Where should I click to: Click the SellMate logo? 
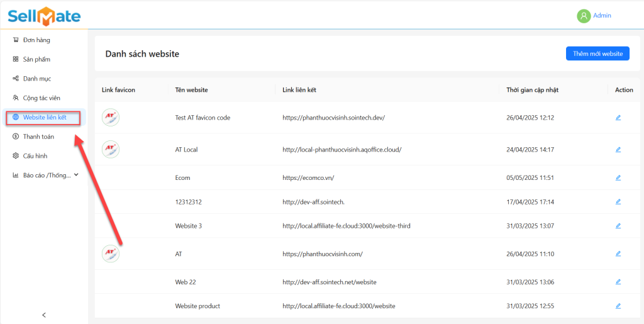click(44, 16)
